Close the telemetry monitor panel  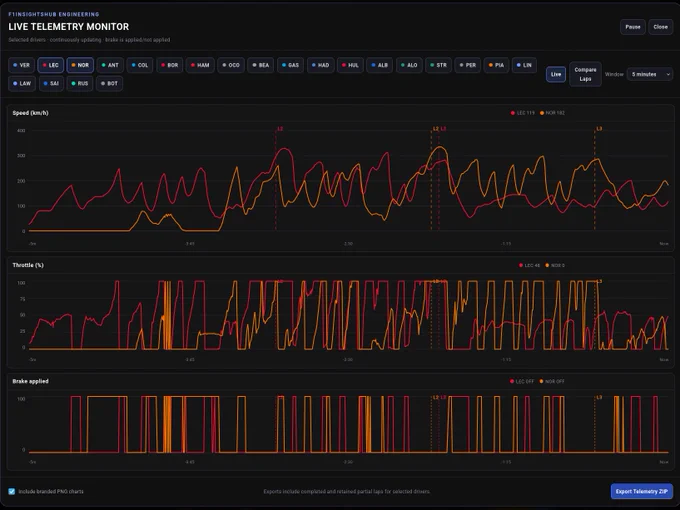click(x=660, y=27)
